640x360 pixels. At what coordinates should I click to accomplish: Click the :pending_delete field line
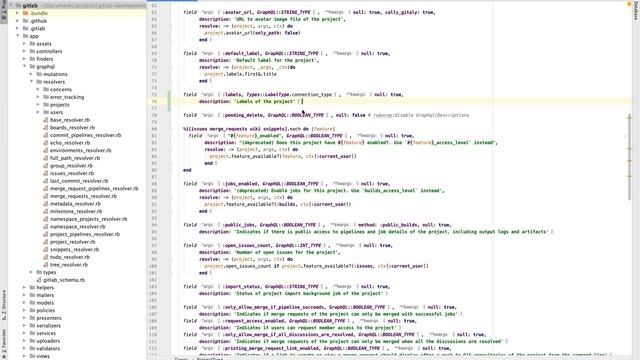(326, 115)
